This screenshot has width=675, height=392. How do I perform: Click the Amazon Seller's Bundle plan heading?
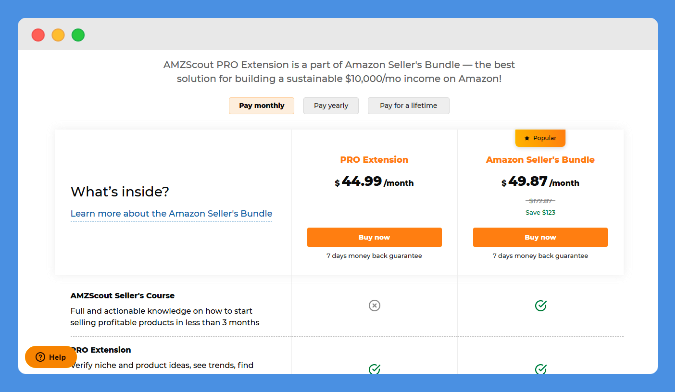tap(540, 160)
